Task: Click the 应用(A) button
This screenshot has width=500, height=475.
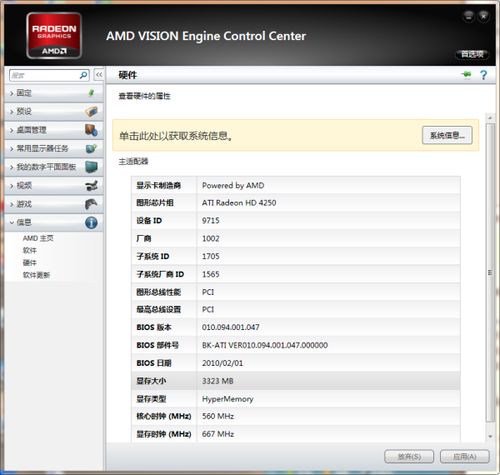Action: pyautogui.click(x=465, y=456)
